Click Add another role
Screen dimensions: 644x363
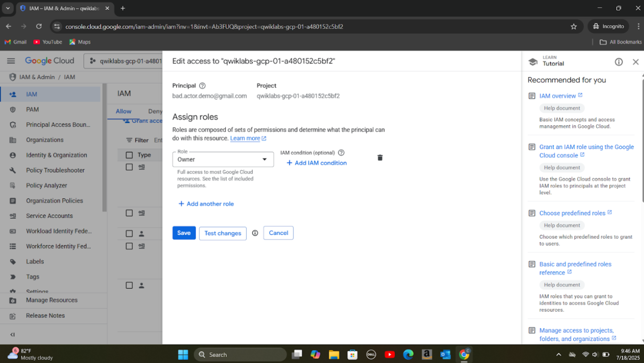pos(206,204)
